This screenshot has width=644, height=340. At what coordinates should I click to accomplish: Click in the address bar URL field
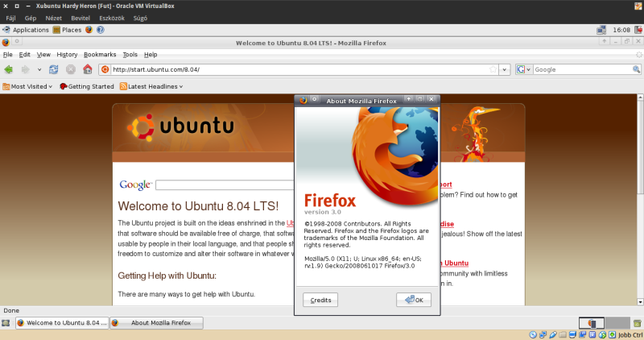click(x=299, y=69)
